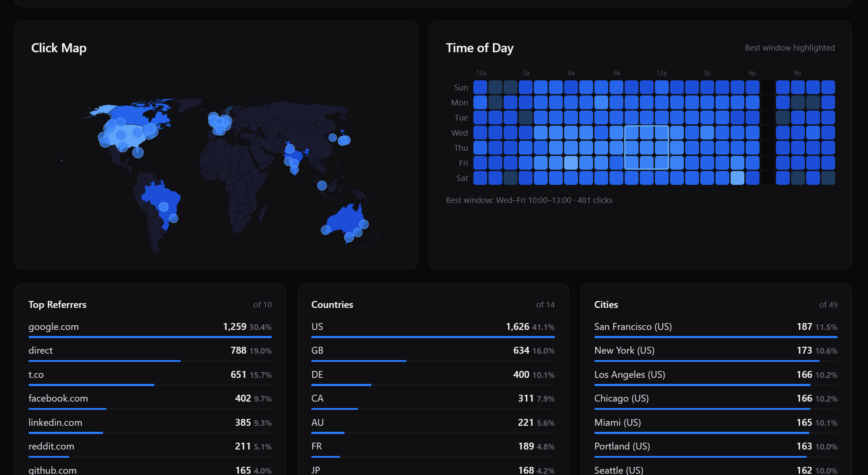
Task: Click direct referrer progress bar
Action: 105,361
